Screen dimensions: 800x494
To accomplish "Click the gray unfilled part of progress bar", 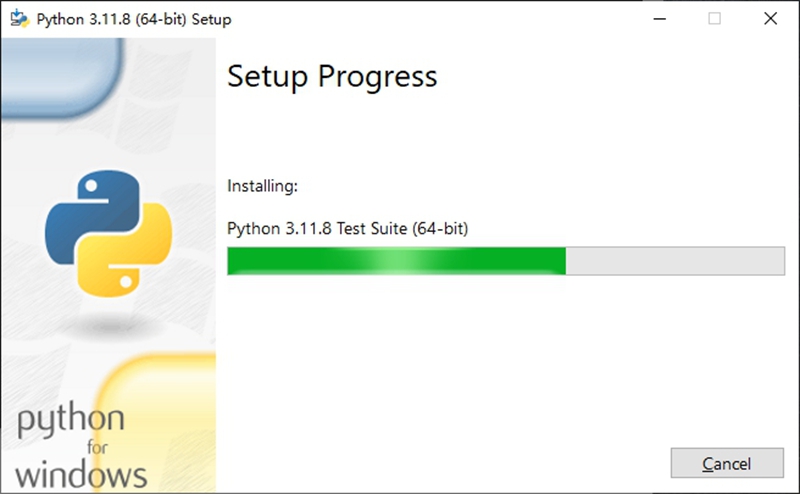I will click(675, 261).
